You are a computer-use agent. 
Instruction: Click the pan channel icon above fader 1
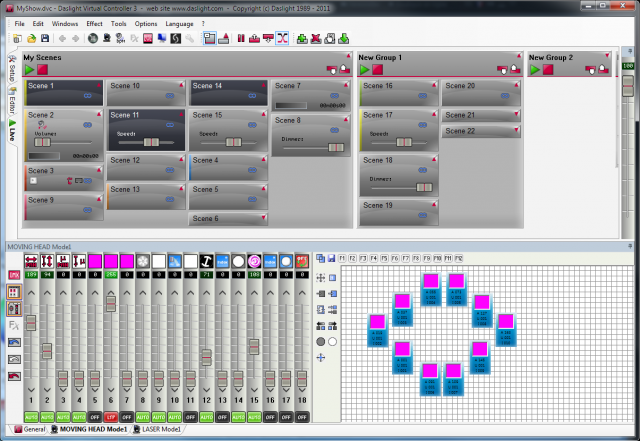[x=31, y=260]
